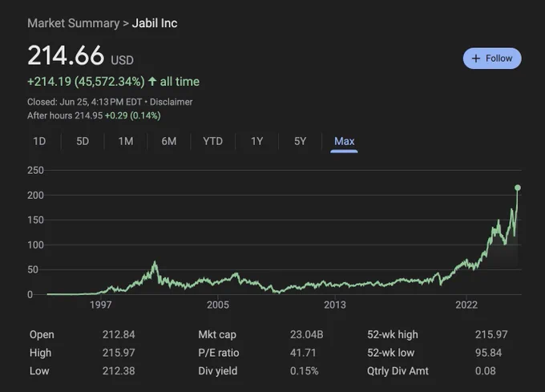Click the 200 y-axis label
The image size is (545, 392).
click(x=35, y=196)
